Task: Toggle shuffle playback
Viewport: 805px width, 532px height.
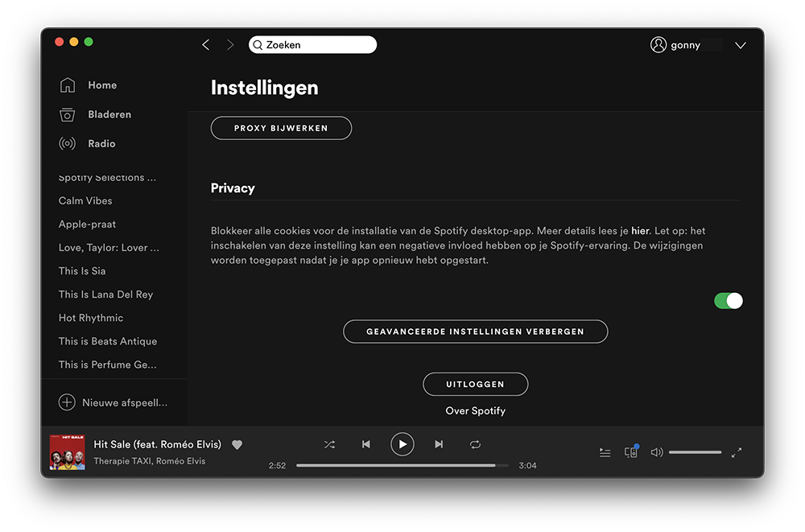Action: click(329, 445)
